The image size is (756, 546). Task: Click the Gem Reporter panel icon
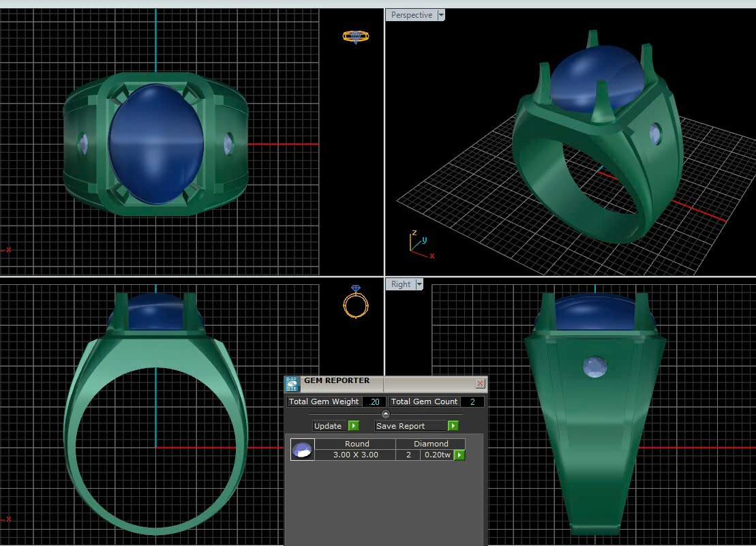point(292,384)
